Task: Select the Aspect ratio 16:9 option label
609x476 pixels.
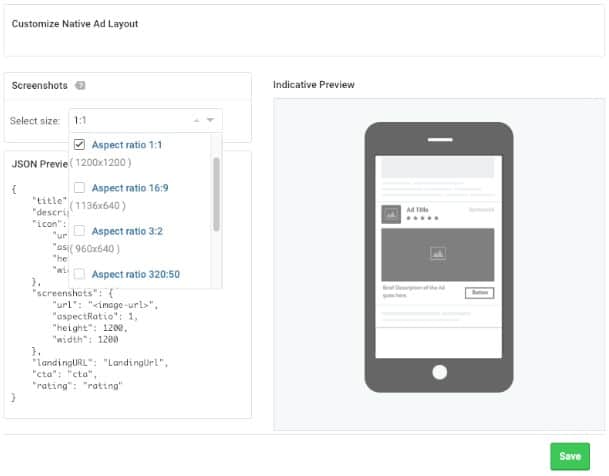Action: pyautogui.click(x=130, y=187)
